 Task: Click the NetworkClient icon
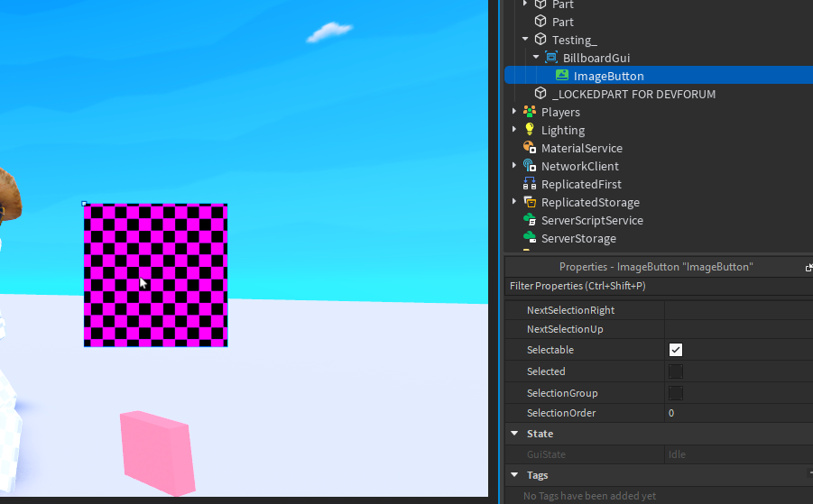(530, 166)
